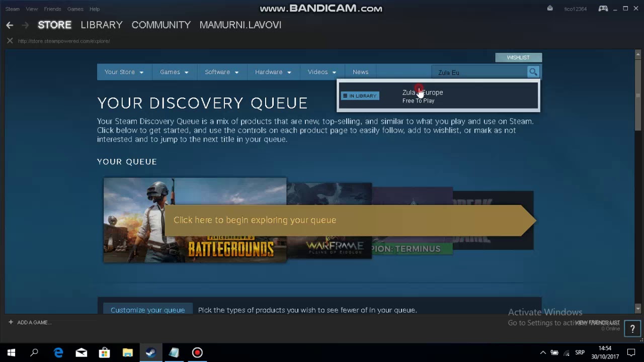Go forward with the Steam forward arrow
This screenshot has width=644, height=362.
tap(25, 25)
